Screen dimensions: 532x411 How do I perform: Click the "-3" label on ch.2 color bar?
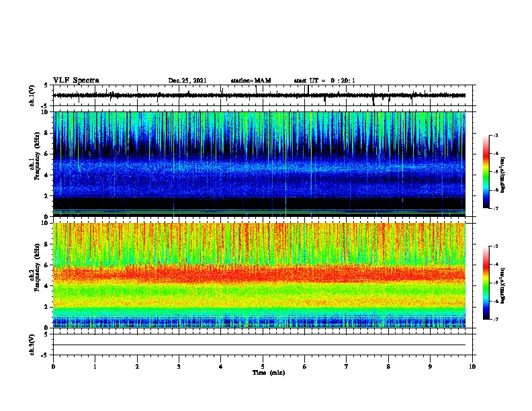[496, 246]
